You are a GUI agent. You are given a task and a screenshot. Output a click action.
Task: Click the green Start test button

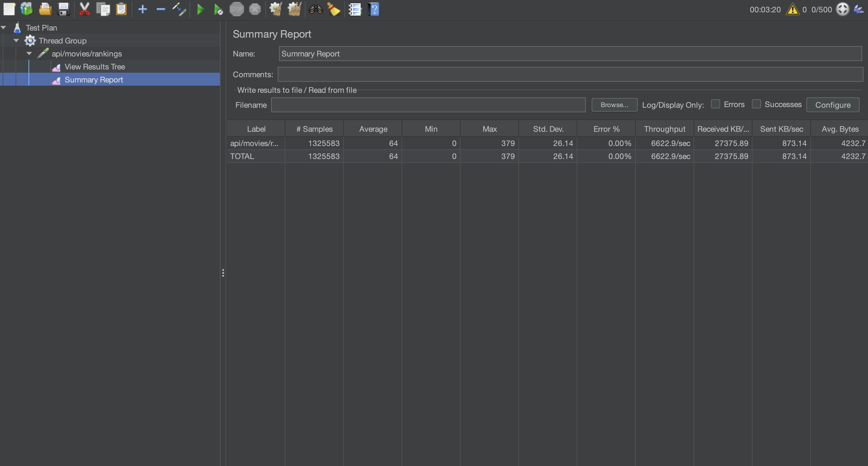[x=200, y=9]
